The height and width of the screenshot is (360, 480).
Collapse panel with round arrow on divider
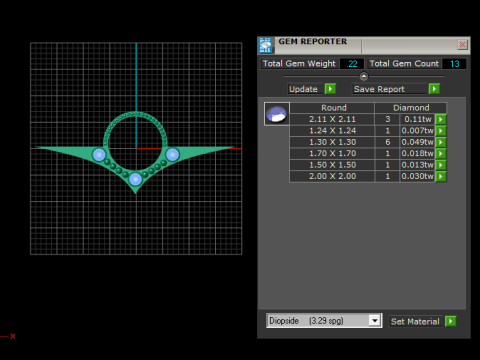pyautogui.click(x=364, y=76)
